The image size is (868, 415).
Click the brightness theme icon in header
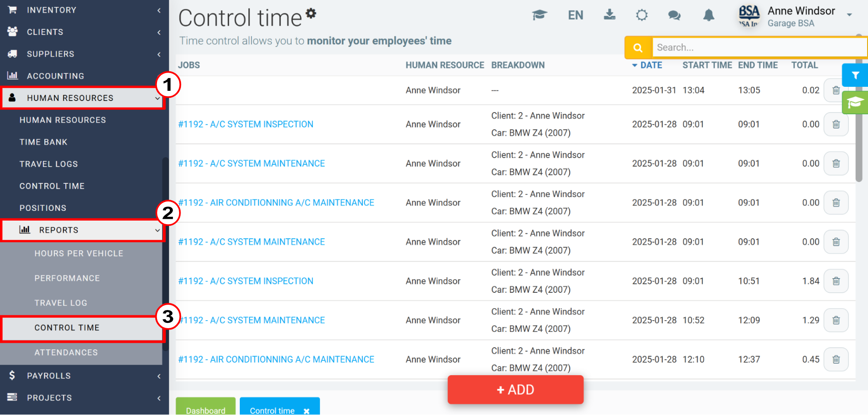coord(642,16)
